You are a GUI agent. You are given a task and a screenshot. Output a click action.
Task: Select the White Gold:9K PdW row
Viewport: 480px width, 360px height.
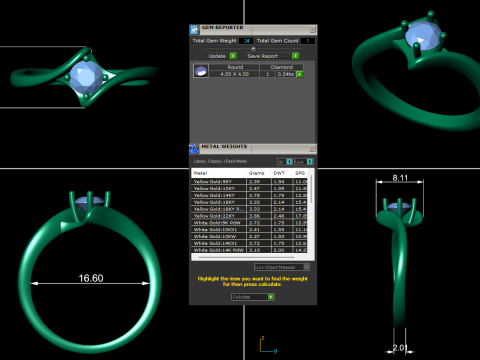coord(249,223)
